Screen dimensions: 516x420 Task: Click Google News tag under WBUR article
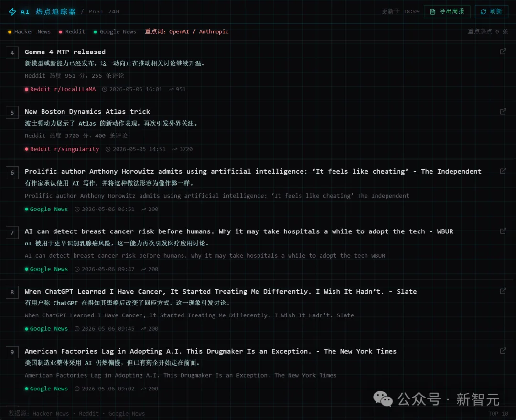tap(46, 269)
